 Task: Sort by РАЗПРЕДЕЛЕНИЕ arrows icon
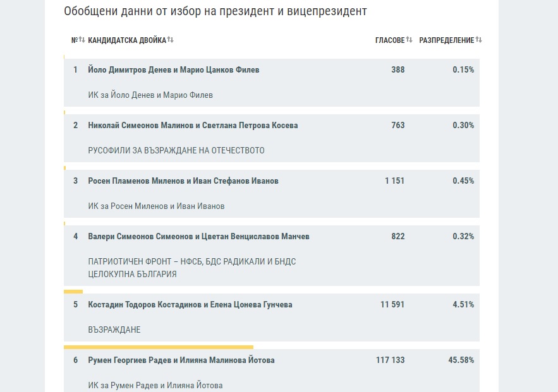(x=478, y=39)
